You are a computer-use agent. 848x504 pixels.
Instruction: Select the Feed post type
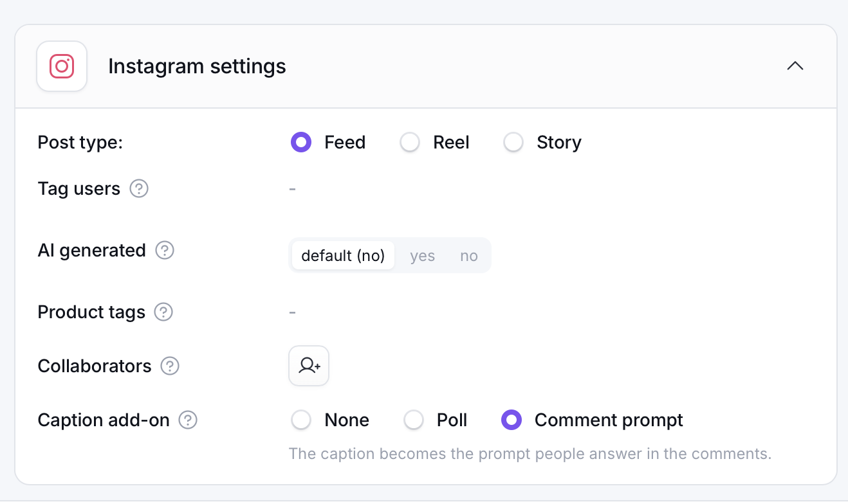(x=301, y=142)
